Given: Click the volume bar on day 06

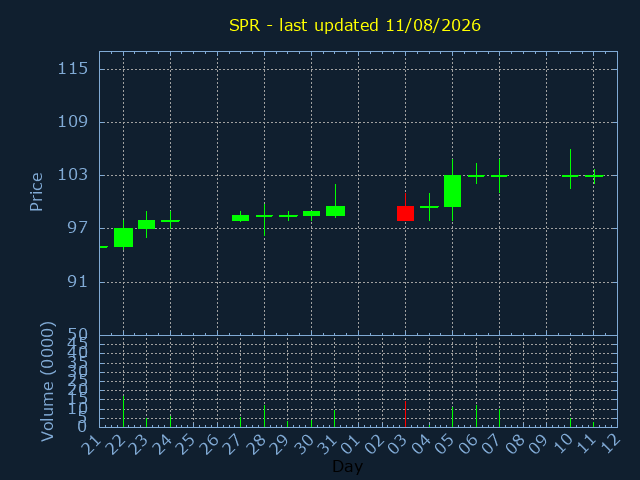Looking at the screenshot, I should 476,416.
